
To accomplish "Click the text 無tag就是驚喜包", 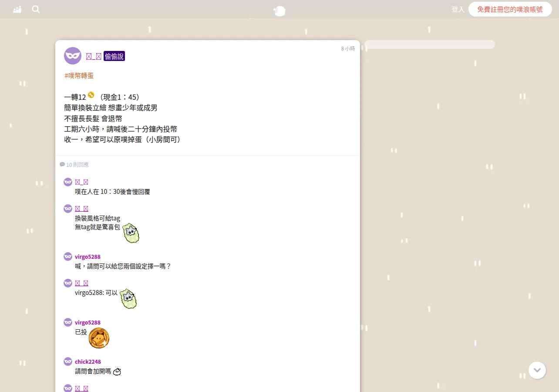I will tap(98, 227).
